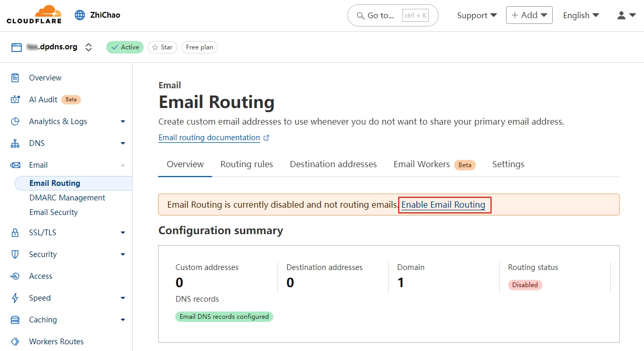Star this domain with the Star button
The image size is (644, 351).
(162, 47)
